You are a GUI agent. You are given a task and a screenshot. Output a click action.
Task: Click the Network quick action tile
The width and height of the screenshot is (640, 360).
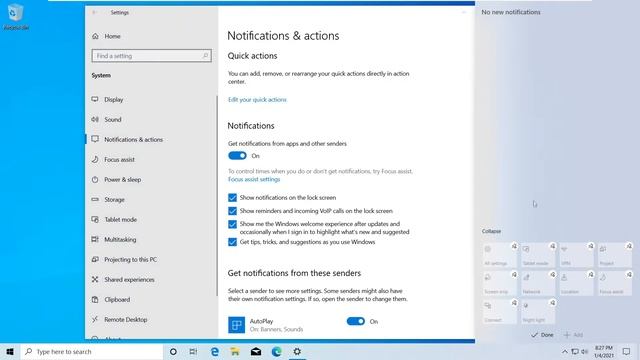(x=537, y=284)
